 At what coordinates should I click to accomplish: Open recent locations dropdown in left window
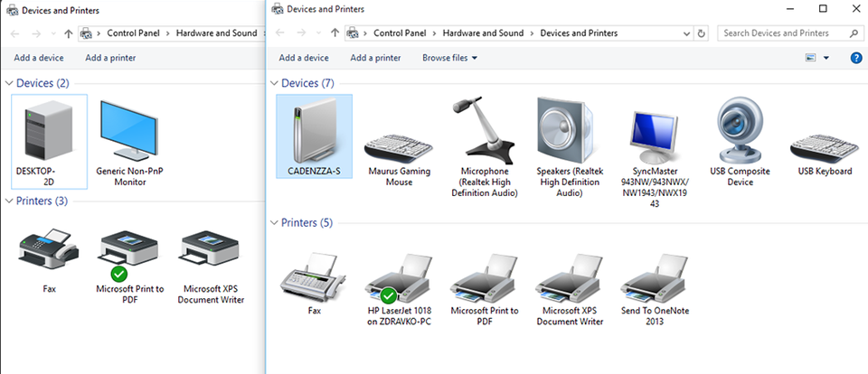coord(53,33)
